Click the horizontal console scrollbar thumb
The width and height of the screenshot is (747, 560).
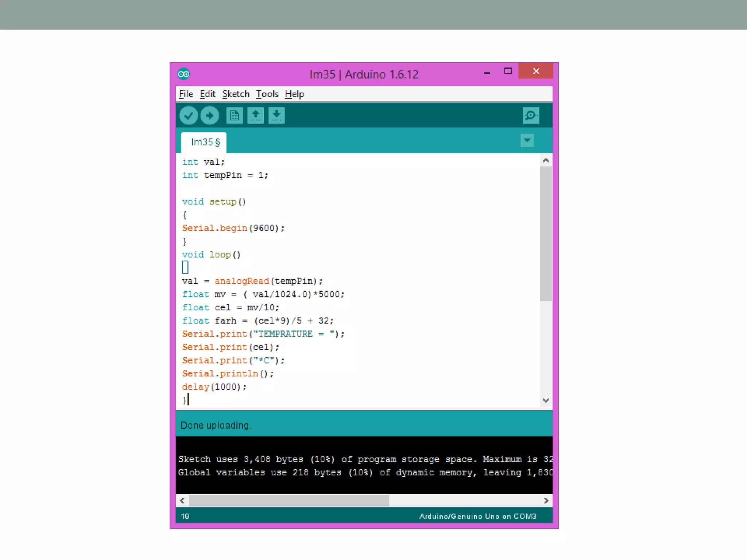[289, 501]
